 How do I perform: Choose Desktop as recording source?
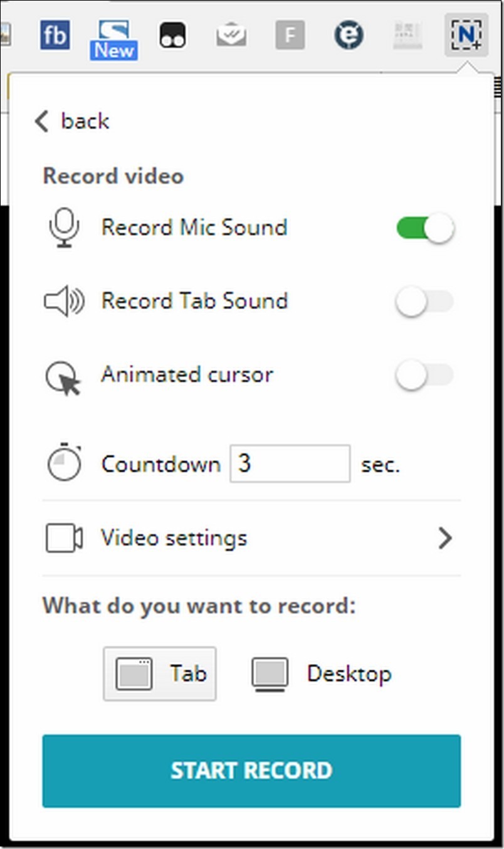(322, 674)
